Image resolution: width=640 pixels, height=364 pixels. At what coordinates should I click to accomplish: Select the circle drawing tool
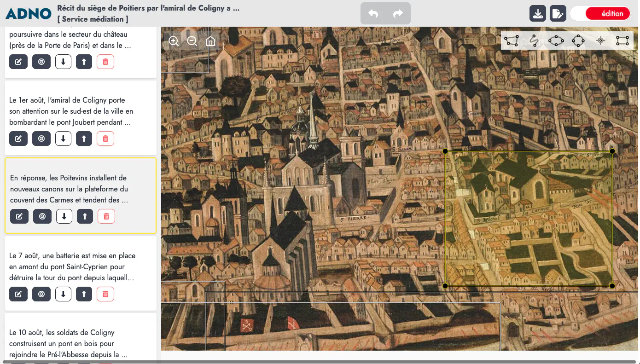click(x=578, y=41)
